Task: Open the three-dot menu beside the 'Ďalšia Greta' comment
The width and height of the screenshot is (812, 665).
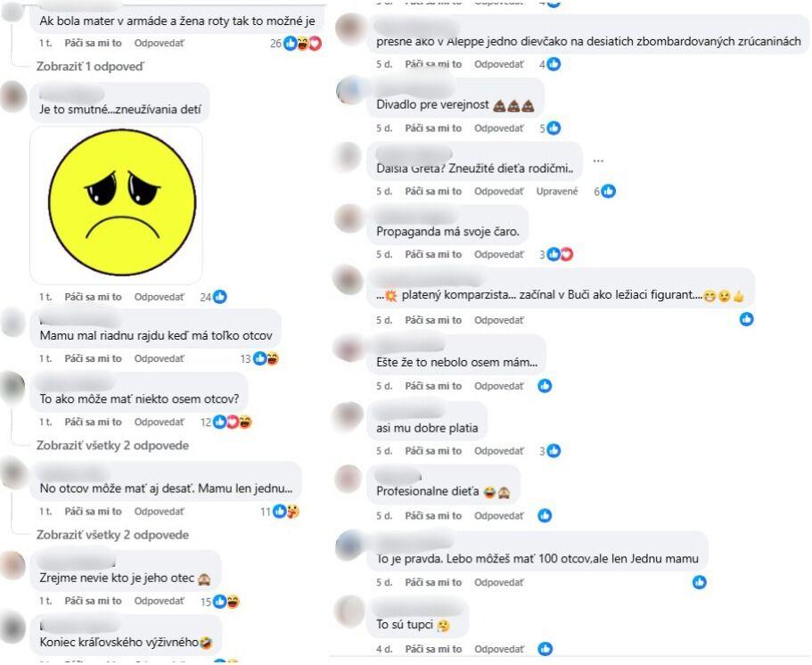Action: coord(598,161)
